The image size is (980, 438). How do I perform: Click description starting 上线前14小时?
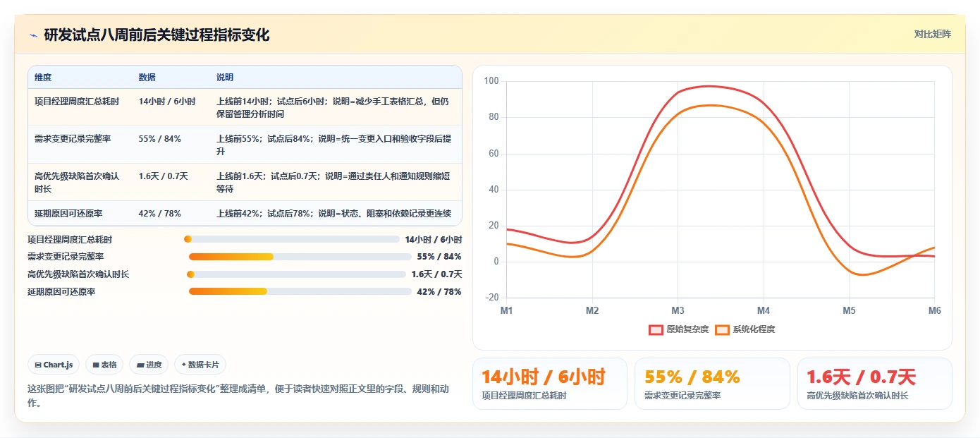(x=333, y=107)
